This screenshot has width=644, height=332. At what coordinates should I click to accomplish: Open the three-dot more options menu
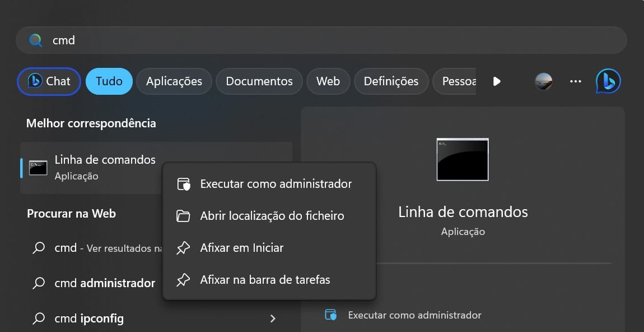click(576, 81)
